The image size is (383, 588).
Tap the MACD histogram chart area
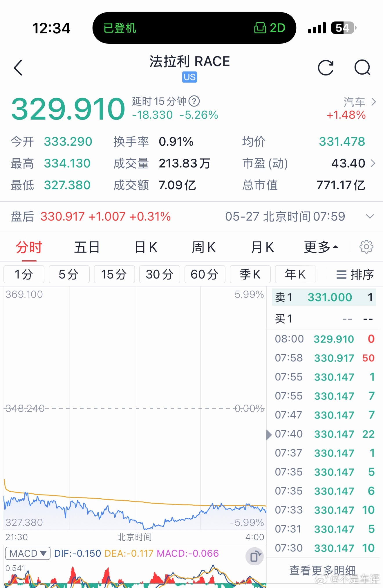tap(135, 577)
